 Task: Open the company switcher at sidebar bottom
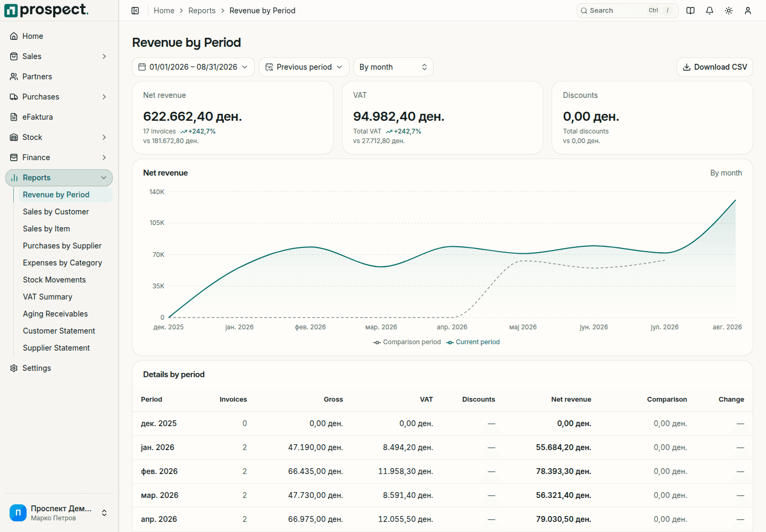(59, 513)
